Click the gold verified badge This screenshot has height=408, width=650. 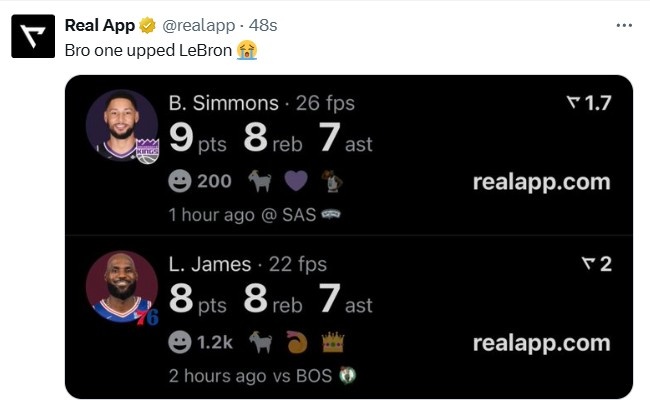point(147,26)
